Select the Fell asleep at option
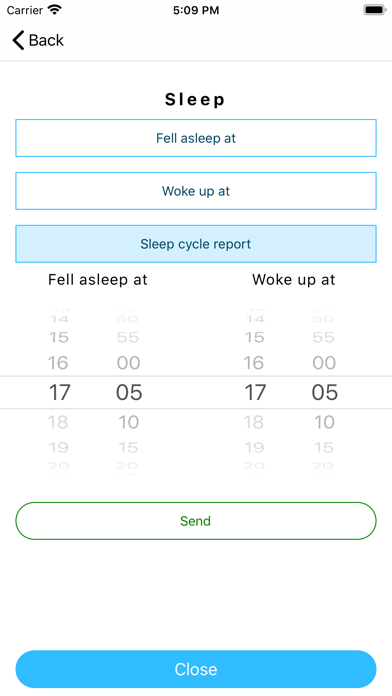 pyautogui.click(x=196, y=138)
